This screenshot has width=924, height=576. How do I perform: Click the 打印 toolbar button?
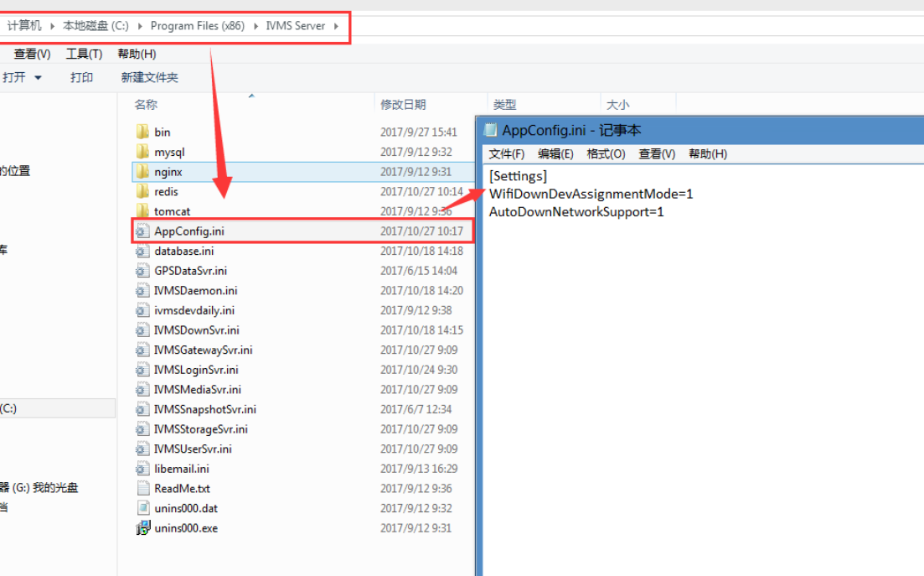coord(82,77)
